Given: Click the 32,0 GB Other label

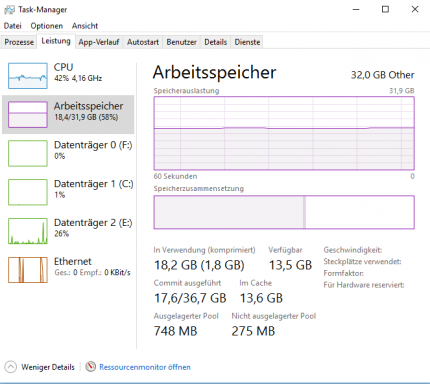Looking at the screenshot, I should 382,75.
